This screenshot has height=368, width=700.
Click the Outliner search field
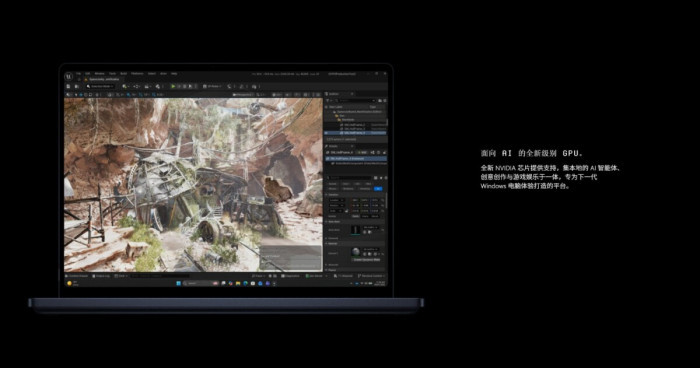click(355, 100)
